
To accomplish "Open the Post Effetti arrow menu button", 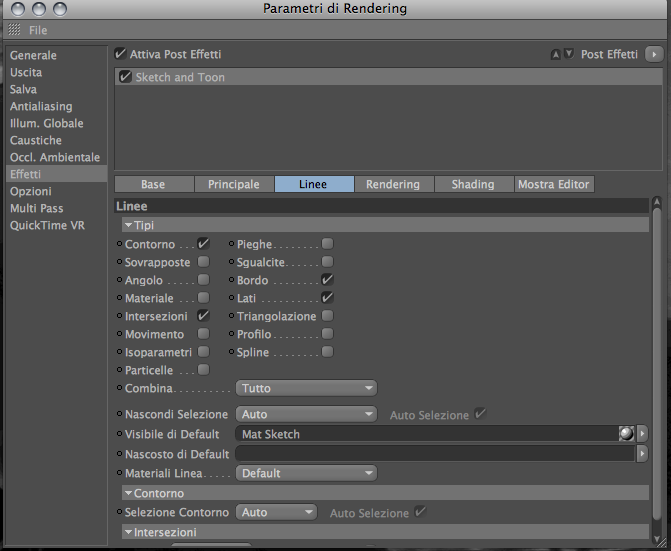I will 654,54.
